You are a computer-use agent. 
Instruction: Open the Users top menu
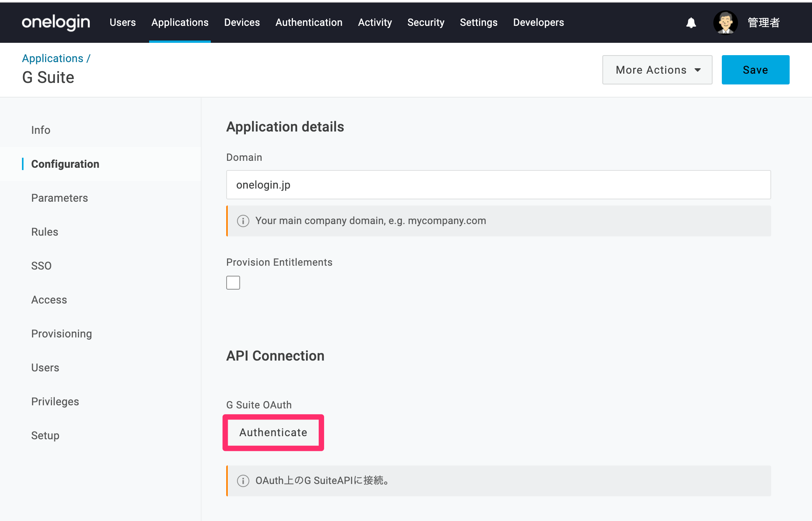[x=123, y=23]
